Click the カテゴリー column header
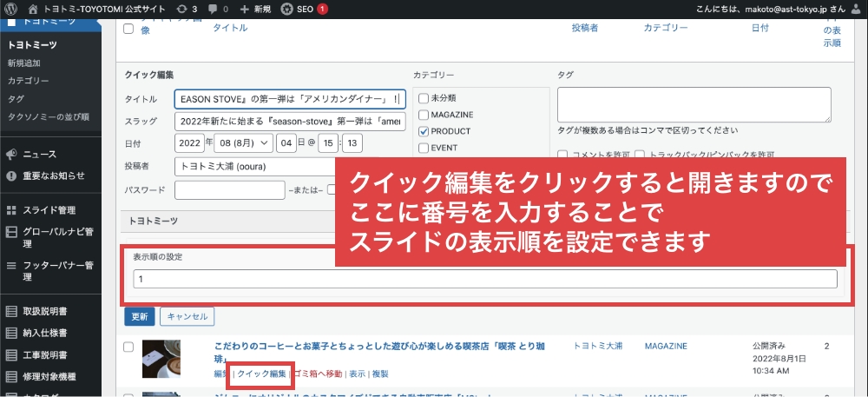The width and height of the screenshot is (868, 397). [666, 28]
